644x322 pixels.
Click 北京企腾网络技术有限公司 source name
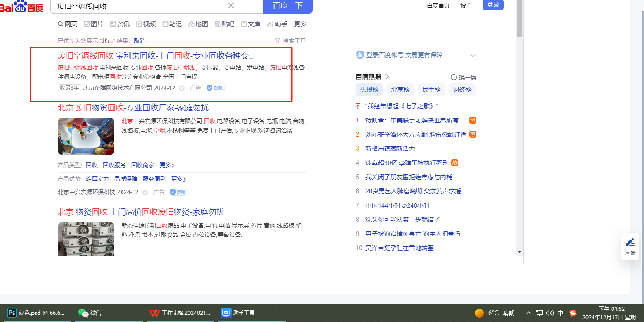pos(118,88)
